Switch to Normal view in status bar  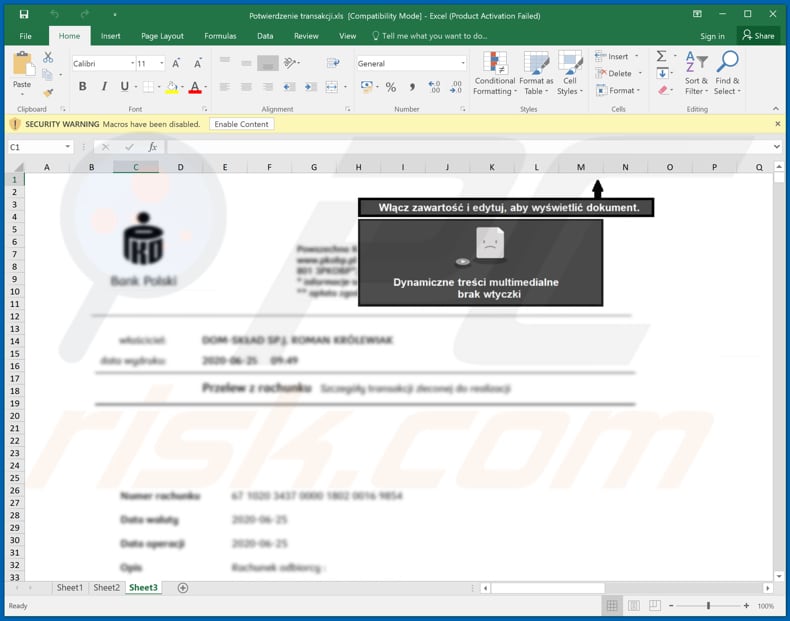pyautogui.click(x=612, y=606)
